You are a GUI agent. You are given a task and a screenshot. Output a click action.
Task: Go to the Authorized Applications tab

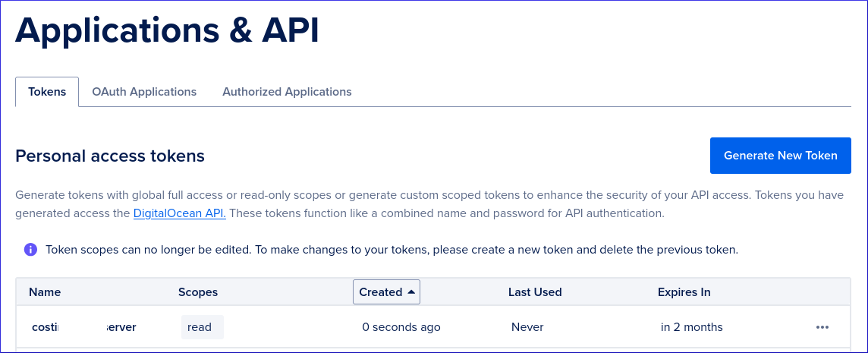287,91
